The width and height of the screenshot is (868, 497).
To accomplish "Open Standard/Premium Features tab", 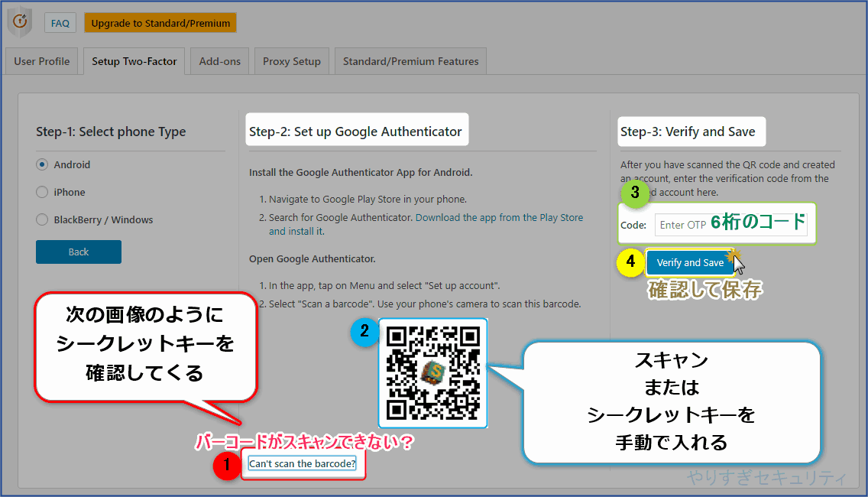I will [x=411, y=61].
